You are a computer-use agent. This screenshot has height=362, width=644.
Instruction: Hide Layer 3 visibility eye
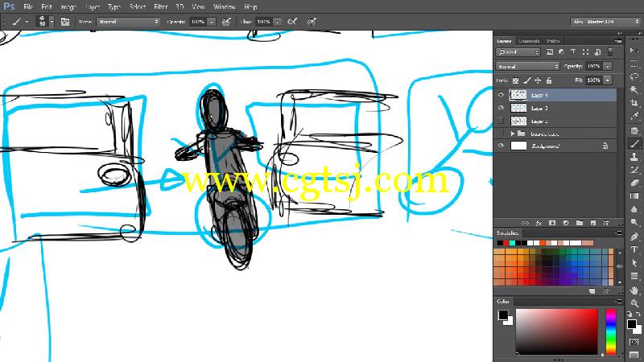click(501, 108)
